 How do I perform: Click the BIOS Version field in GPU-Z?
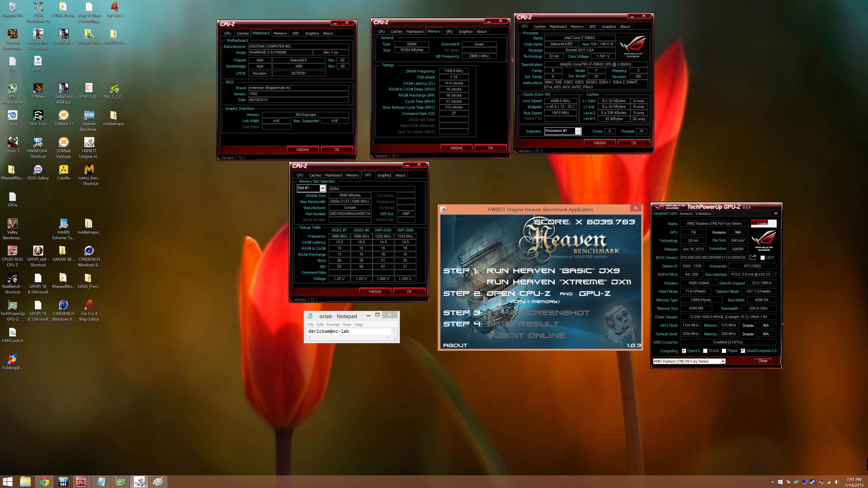(x=714, y=257)
